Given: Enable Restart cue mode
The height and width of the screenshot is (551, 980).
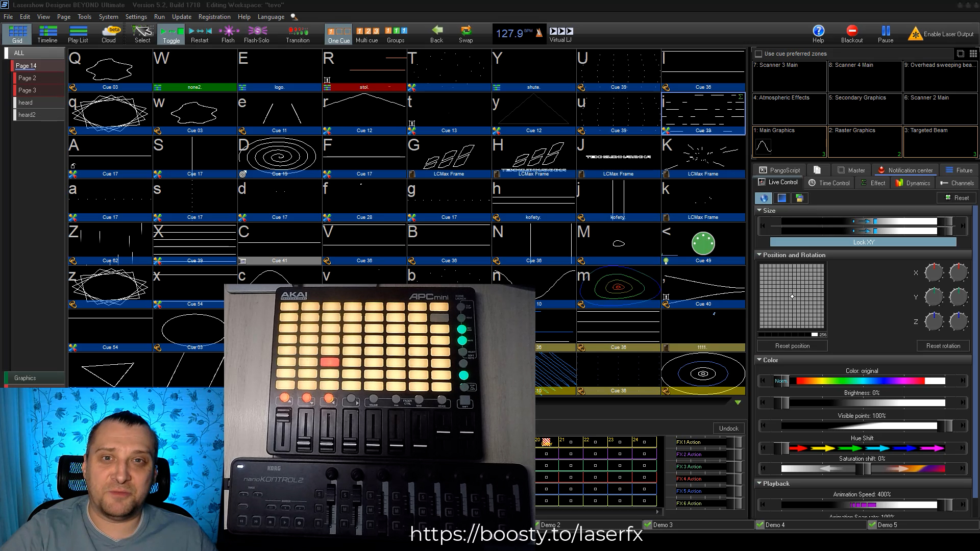Looking at the screenshot, I should [200, 34].
